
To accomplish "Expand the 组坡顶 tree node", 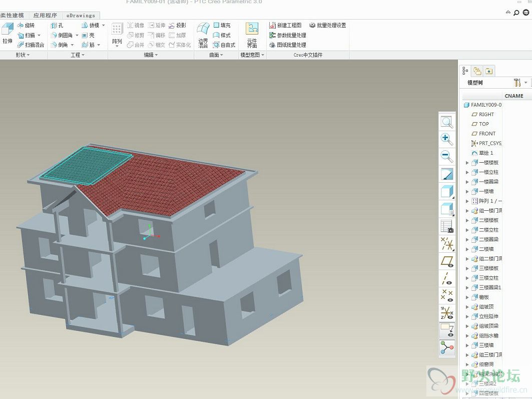I will pos(467,307).
